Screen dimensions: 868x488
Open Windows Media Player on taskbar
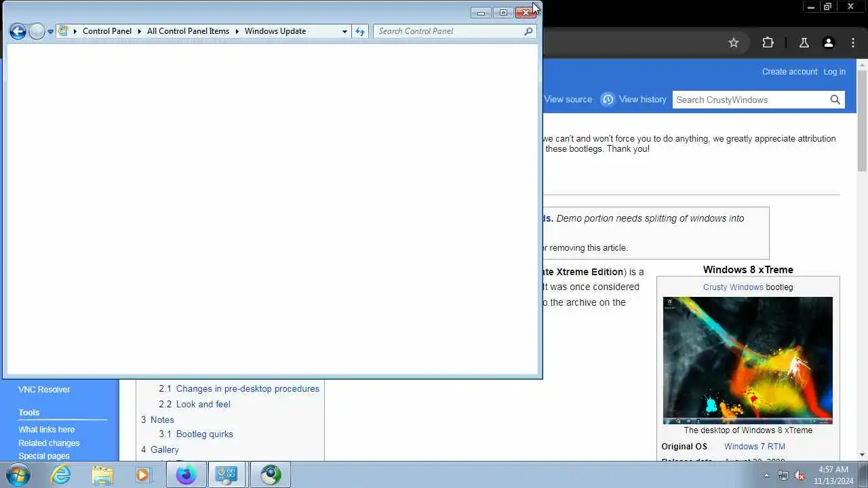pyautogui.click(x=143, y=475)
